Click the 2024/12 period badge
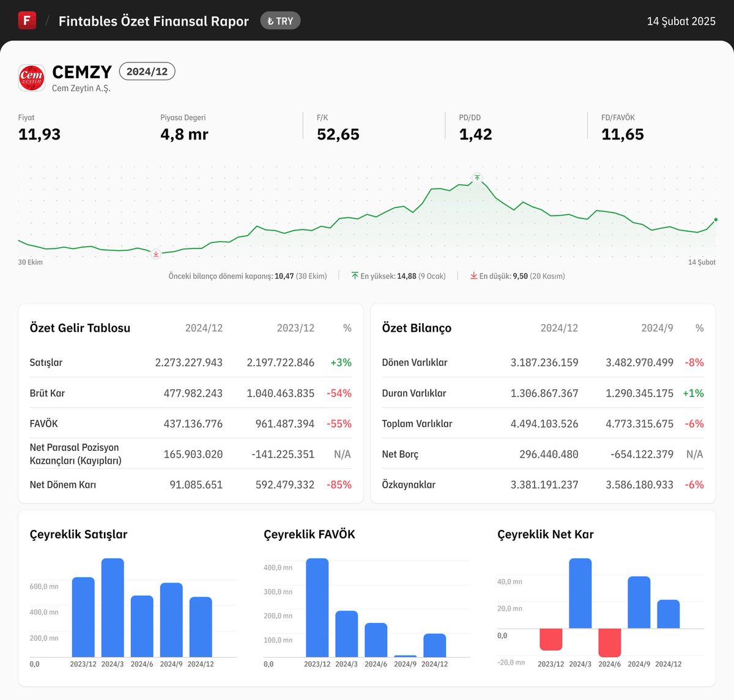Screen dimensions: 734x700 (147, 72)
